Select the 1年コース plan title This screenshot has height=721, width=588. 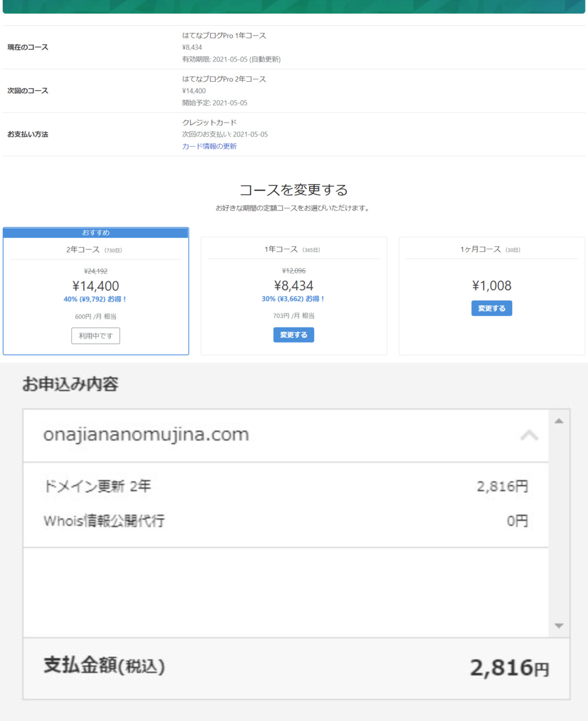[294, 249]
